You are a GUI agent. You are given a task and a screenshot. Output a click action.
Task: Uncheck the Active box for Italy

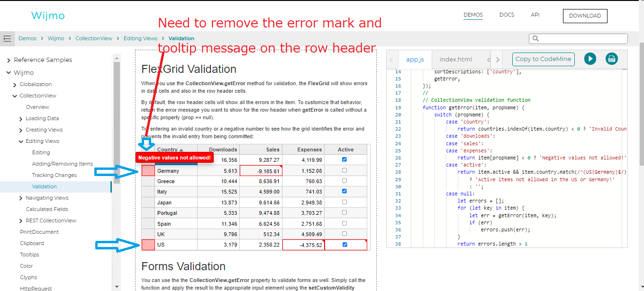coord(345,191)
